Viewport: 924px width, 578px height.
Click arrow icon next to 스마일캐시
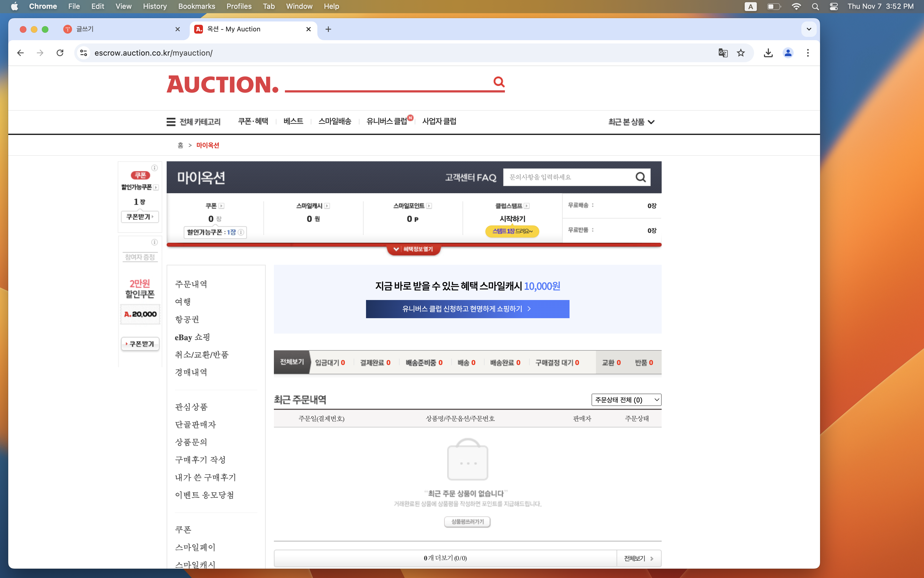click(327, 206)
